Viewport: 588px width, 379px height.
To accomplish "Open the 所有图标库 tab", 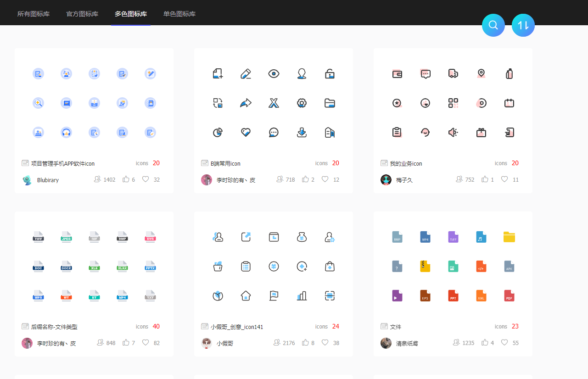I will click(34, 14).
